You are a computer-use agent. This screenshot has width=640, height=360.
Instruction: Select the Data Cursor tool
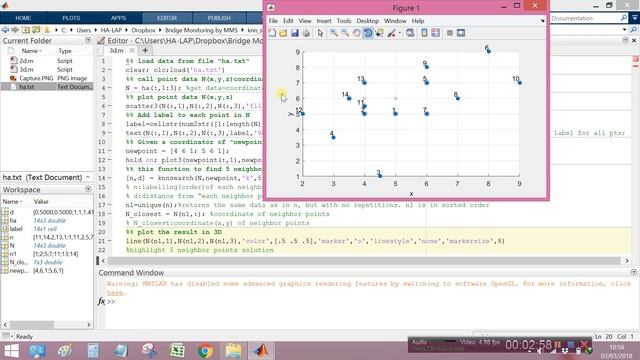(380, 33)
